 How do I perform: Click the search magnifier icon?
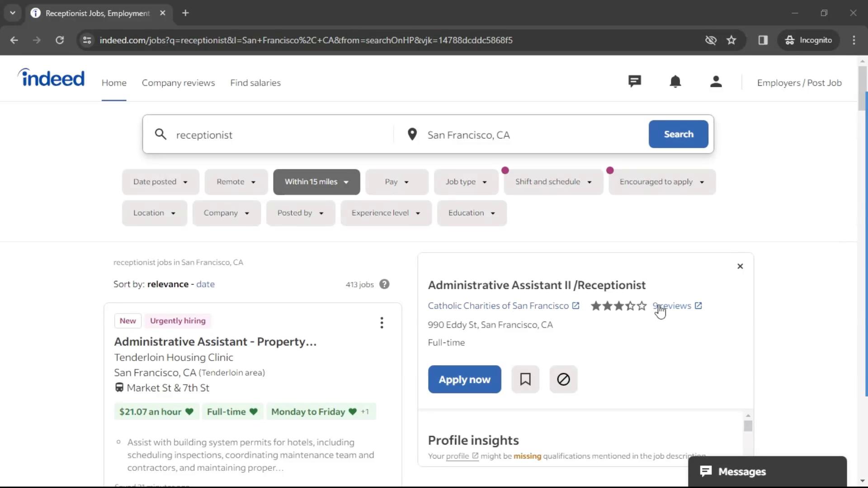point(161,134)
